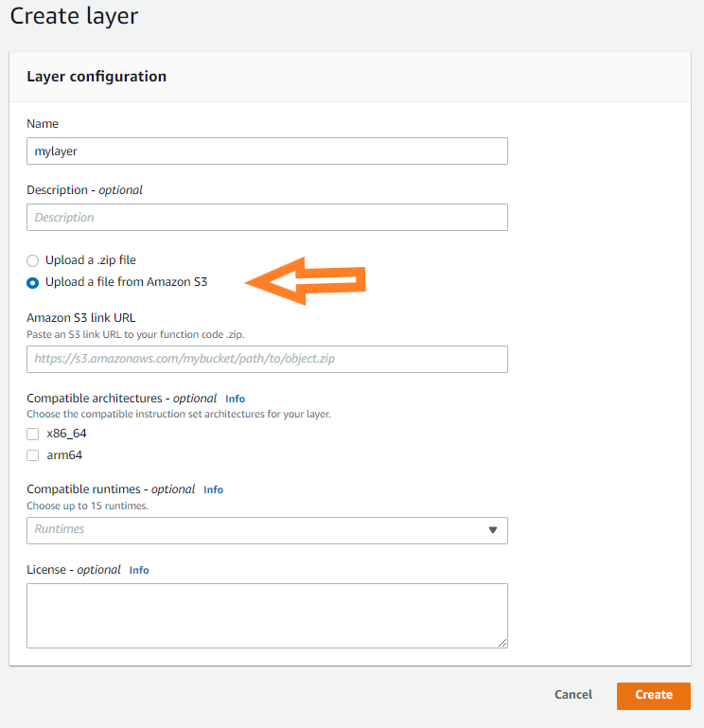The height and width of the screenshot is (728, 704).
Task: Click the Layer configuration section header
Action: coord(97,77)
